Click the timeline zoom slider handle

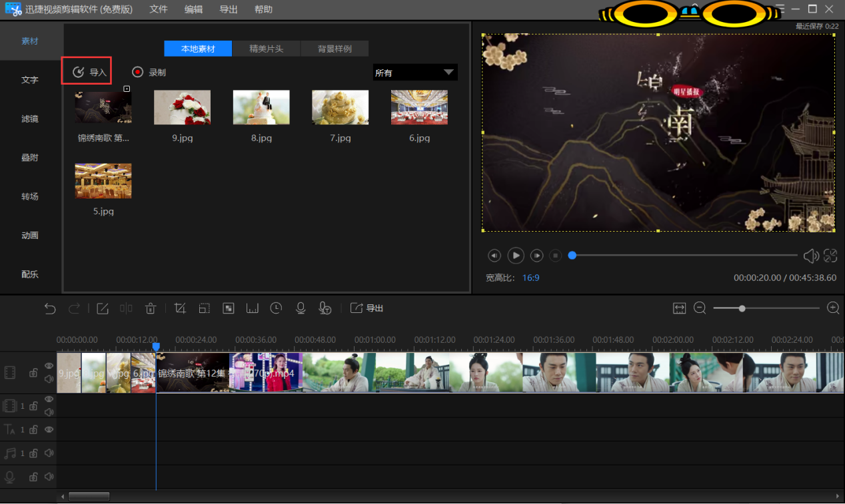click(742, 308)
